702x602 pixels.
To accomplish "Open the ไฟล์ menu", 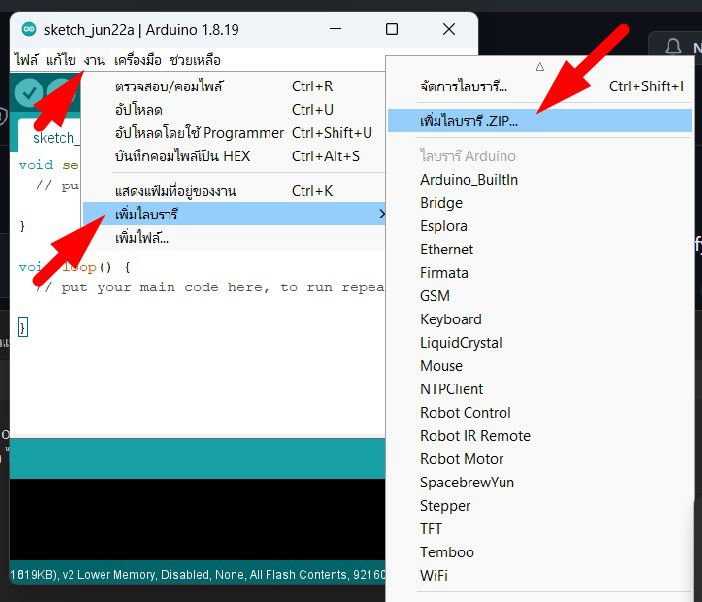I will 26,60.
